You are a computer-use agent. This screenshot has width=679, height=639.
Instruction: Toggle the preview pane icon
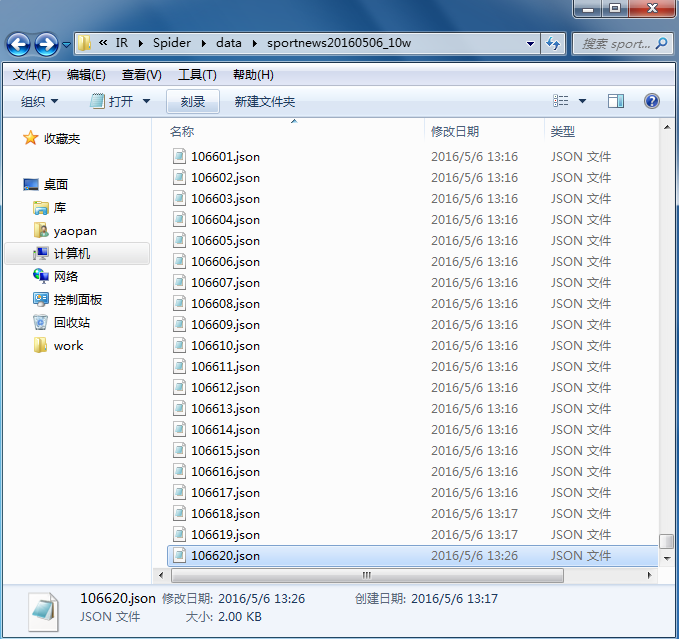coord(616,101)
